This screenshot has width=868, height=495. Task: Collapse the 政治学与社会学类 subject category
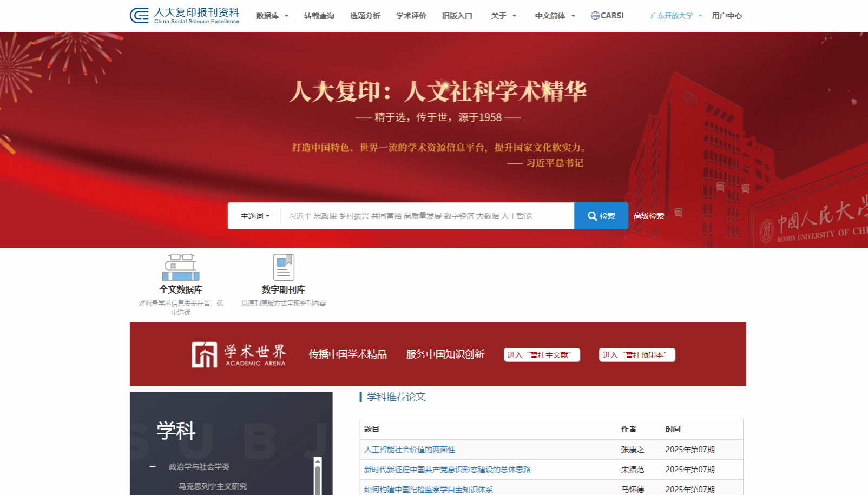coord(153,467)
